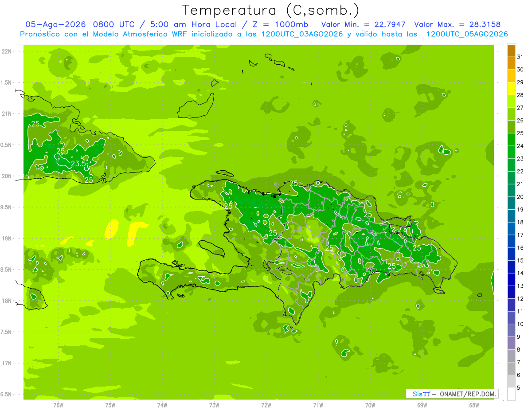
Task: Click the "22N" latitude label
Action: [x=7, y=51]
